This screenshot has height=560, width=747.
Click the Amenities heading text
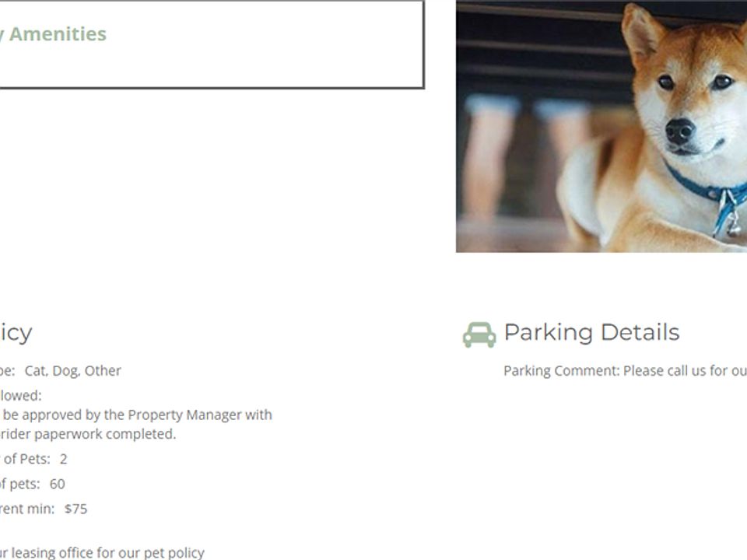[56, 34]
